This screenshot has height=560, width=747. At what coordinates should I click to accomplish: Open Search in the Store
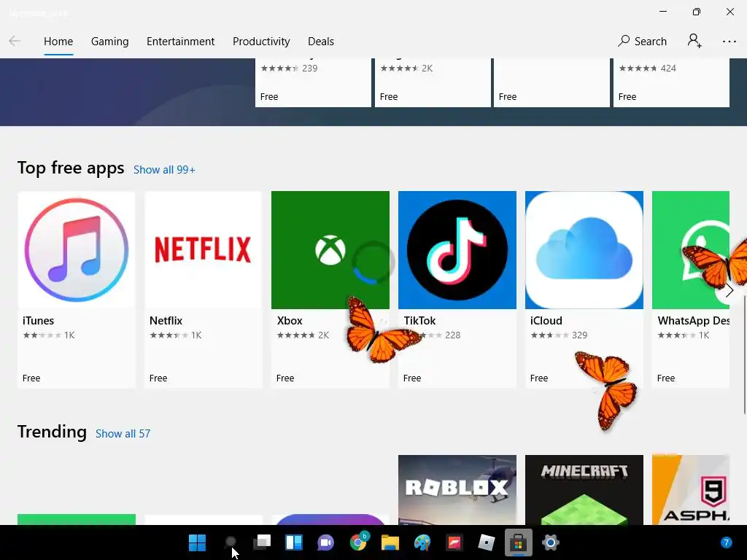pos(642,42)
